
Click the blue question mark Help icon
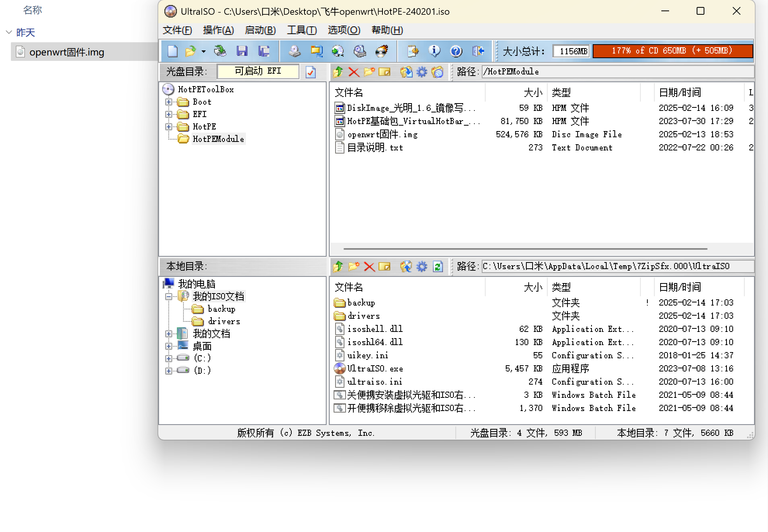point(456,51)
